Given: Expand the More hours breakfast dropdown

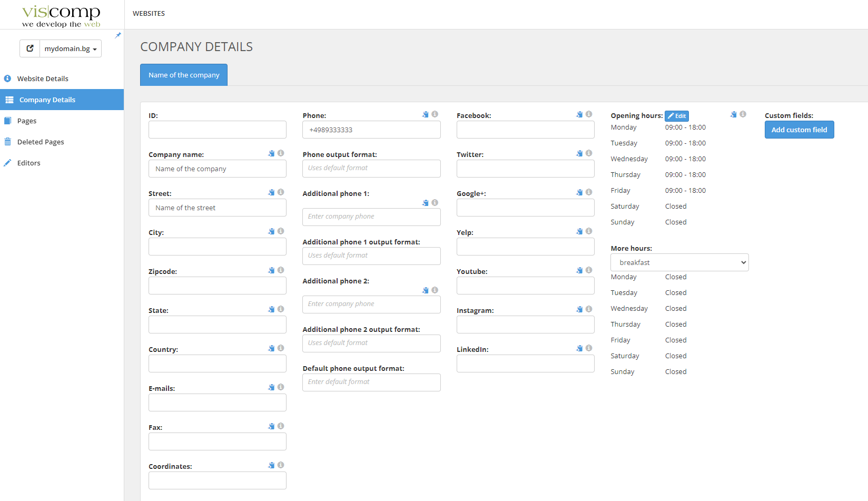Looking at the screenshot, I should (679, 262).
